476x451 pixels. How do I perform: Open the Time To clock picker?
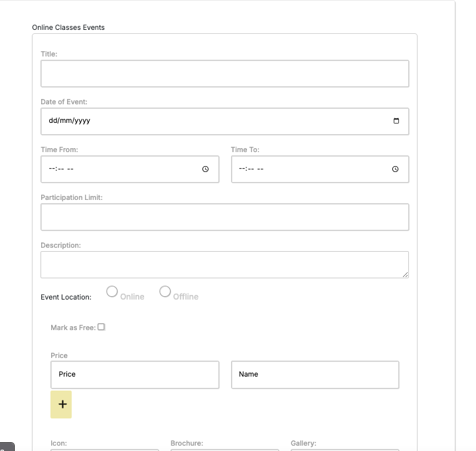click(x=396, y=169)
